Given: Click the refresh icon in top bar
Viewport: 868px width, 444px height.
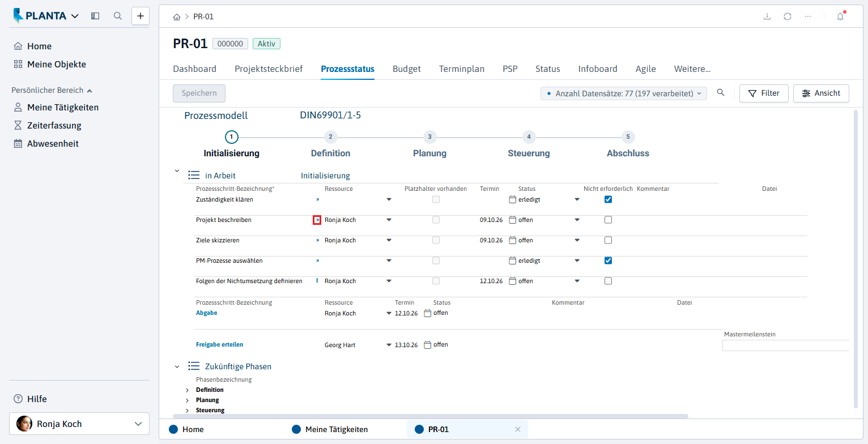Looking at the screenshot, I should tap(788, 16).
